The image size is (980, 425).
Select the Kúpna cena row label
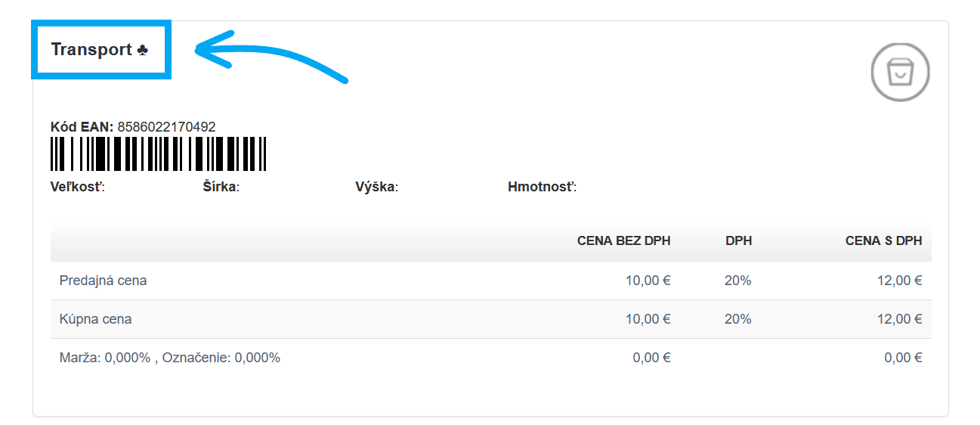tap(95, 319)
